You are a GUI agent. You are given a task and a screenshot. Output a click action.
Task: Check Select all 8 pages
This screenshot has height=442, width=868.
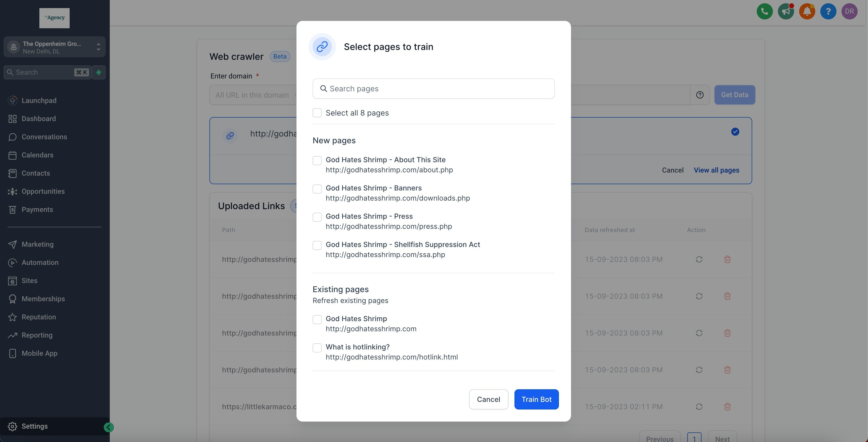coord(317,113)
